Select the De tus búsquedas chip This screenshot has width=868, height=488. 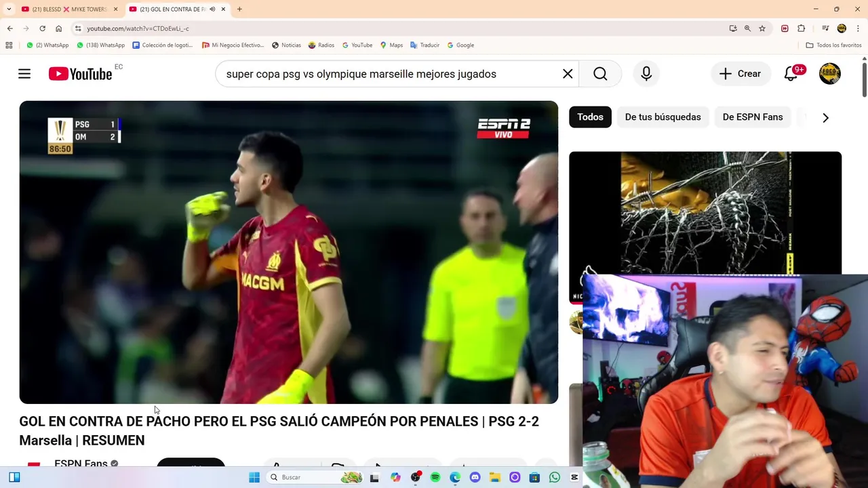click(x=663, y=117)
